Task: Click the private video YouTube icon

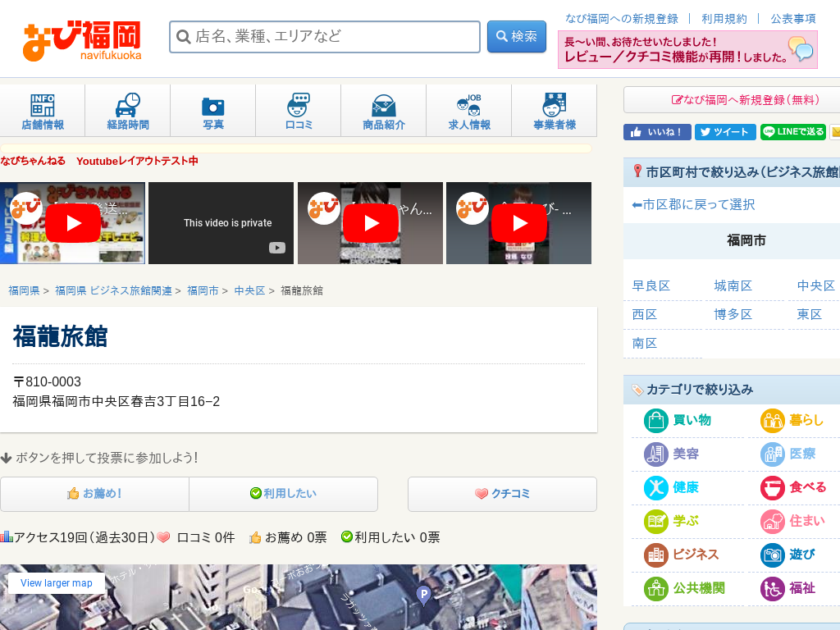Action: tap(277, 248)
